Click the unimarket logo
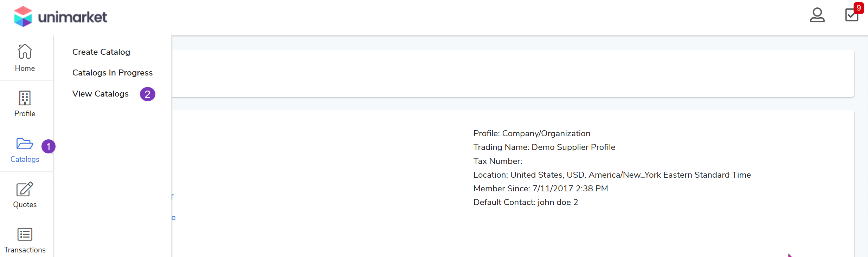The width and height of the screenshot is (868, 257). [60, 17]
